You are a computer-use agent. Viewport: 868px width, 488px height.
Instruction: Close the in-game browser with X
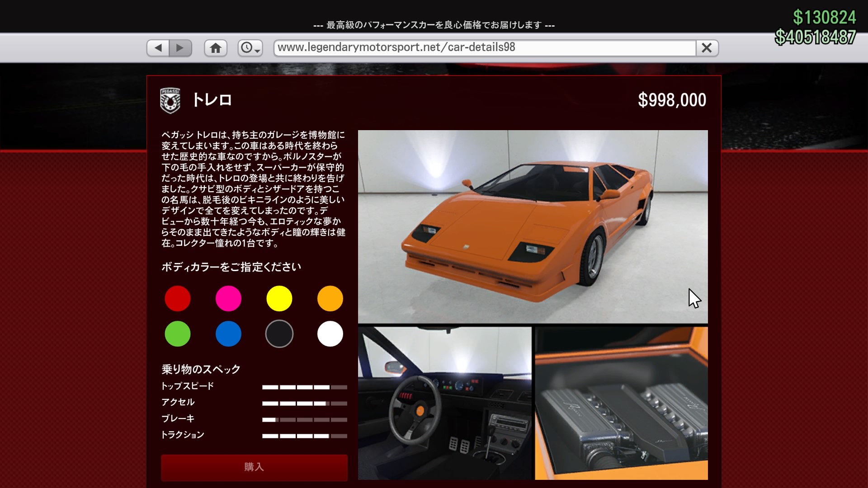pyautogui.click(x=707, y=48)
